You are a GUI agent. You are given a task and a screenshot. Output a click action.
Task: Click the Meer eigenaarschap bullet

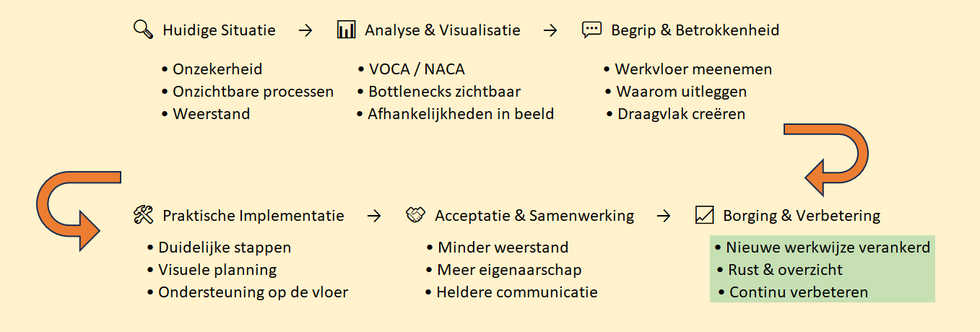[509, 270]
